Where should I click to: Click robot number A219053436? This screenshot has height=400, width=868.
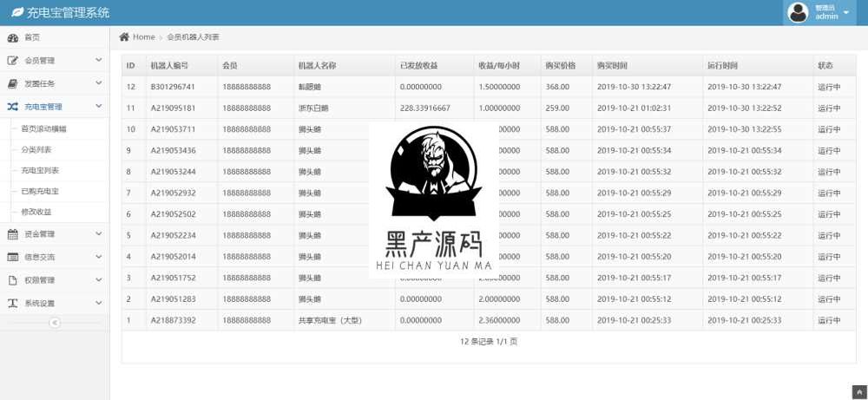[x=173, y=150]
